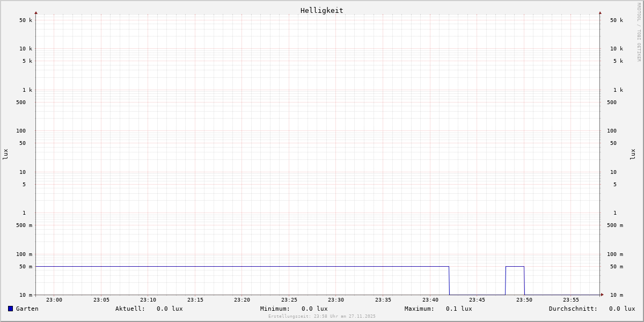Image resolution: width=644 pixels, height=322 pixels.
Task: Click the 23:35 time axis label
Action: (x=383, y=300)
